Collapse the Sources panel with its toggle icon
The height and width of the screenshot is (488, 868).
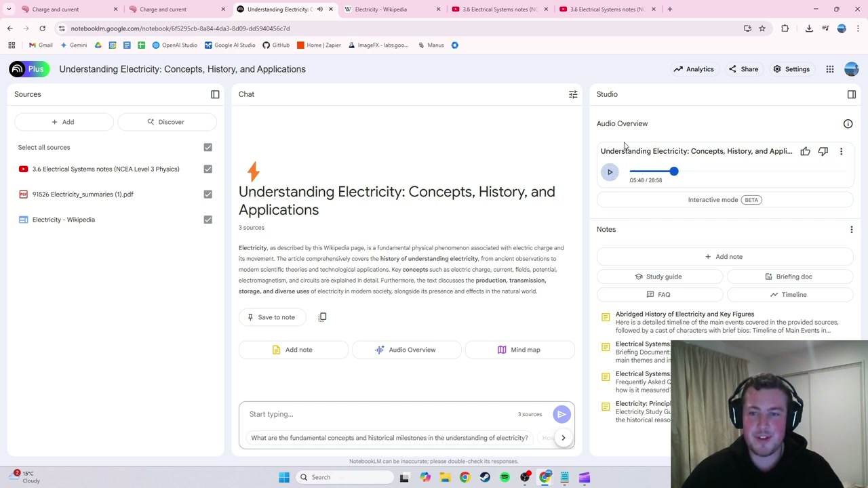[x=215, y=94]
